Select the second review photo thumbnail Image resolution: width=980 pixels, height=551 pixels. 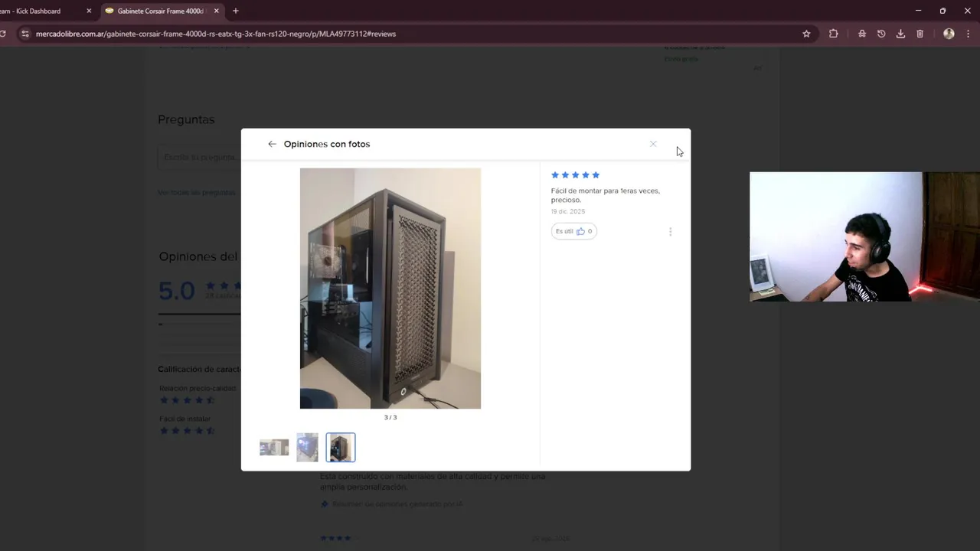click(307, 448)
